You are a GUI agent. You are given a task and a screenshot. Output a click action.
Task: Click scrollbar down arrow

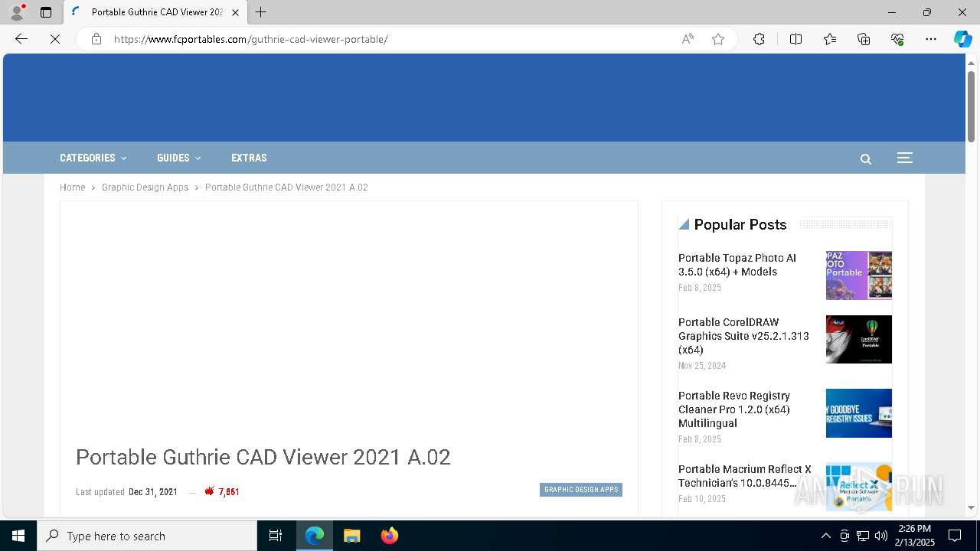971,507
